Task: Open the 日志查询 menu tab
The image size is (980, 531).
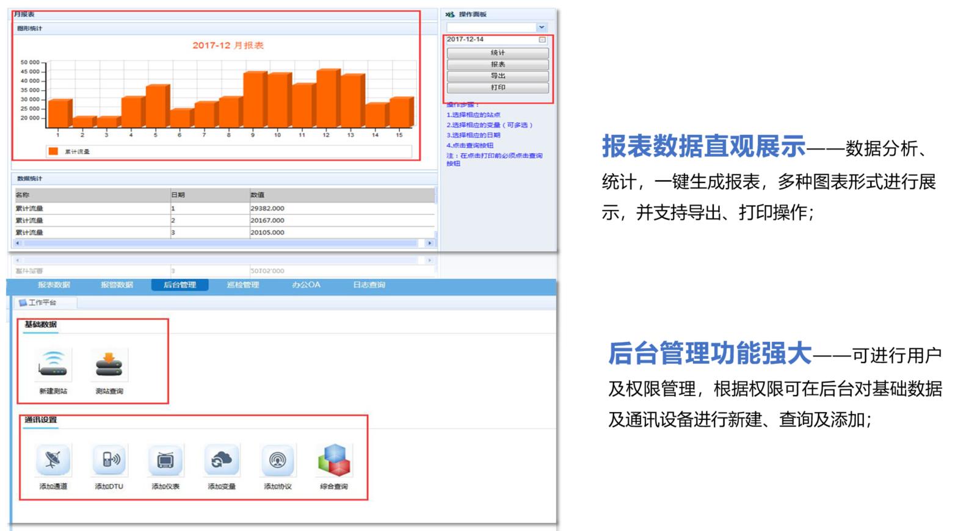Action: (369, 285)
